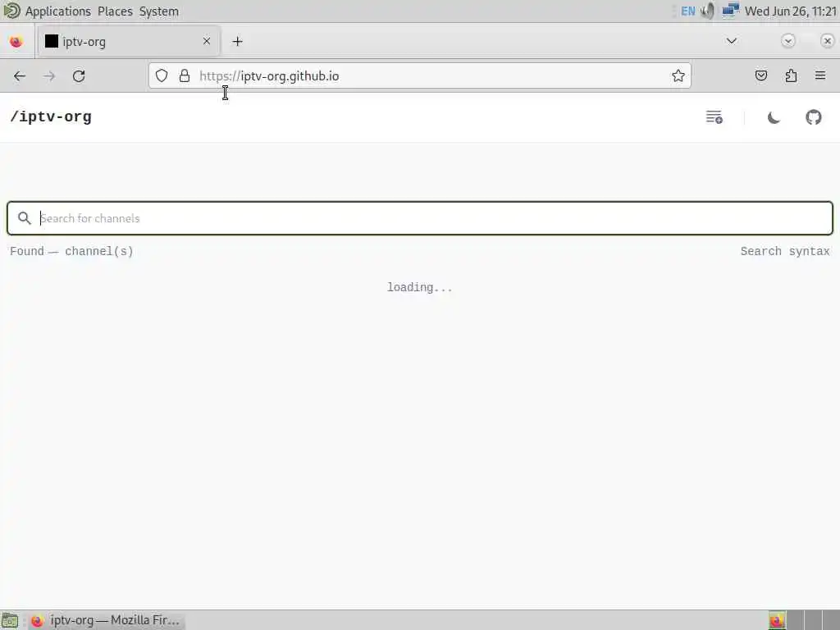Open Firefox View pinned icon

(x=16, y=41)
